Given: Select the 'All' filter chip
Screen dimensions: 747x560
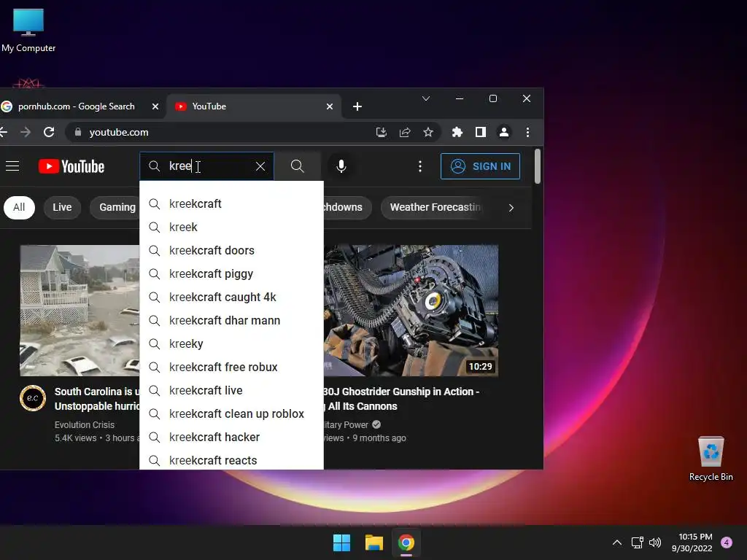Looking at the screenshot, I should 19,208.
